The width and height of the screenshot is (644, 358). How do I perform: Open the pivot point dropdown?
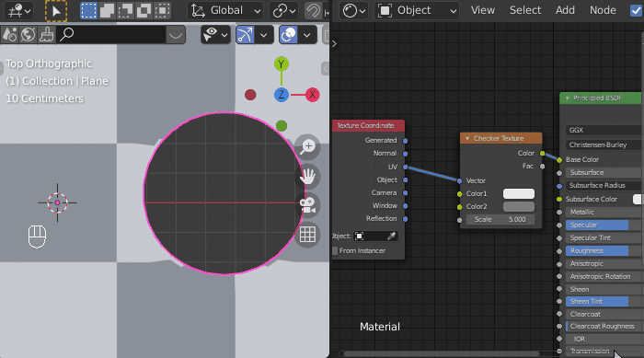point(283,11)
